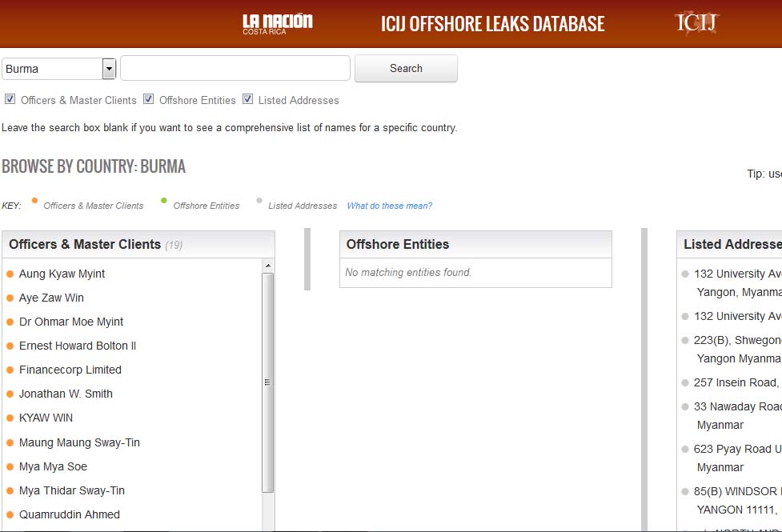Click orange bullet beside Mya Mya Soe
This screenshot has width=782, height=532.
pyautogui.click(x=10, y=466)
